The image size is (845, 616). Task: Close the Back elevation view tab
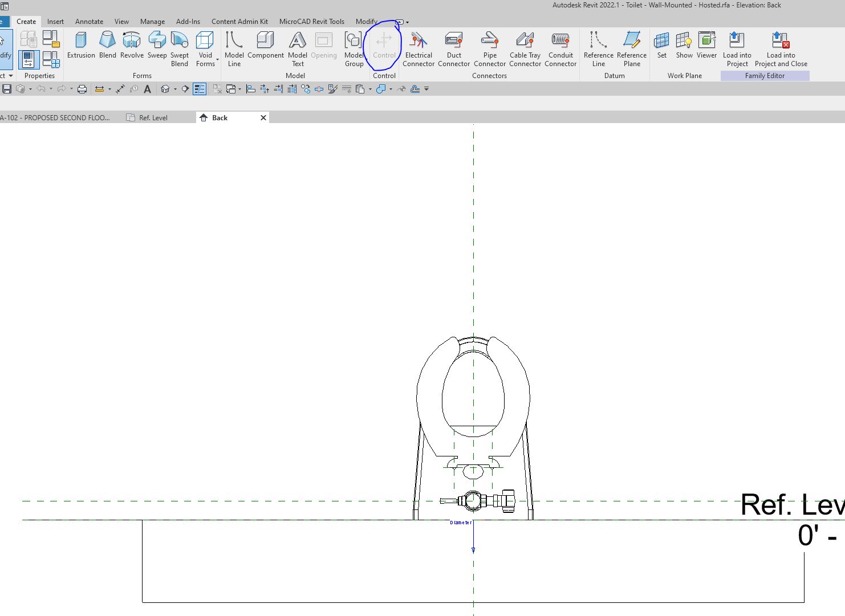click(x=263, y=117)
